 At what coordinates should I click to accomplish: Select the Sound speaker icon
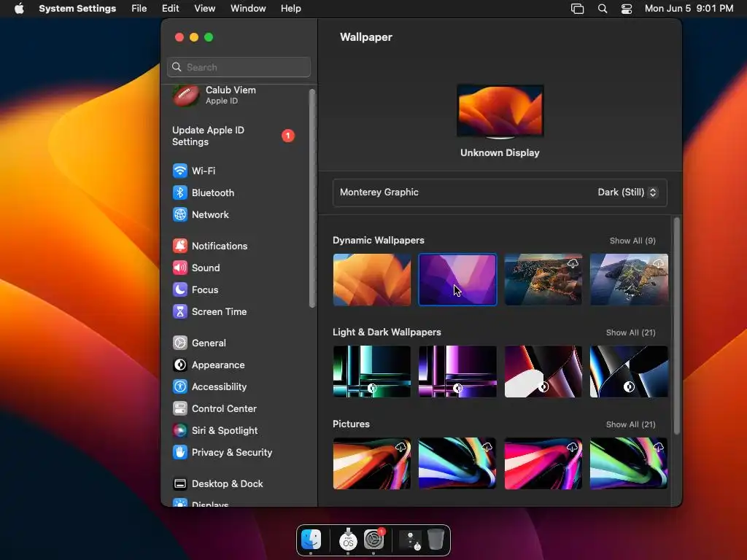click(180, 268)
